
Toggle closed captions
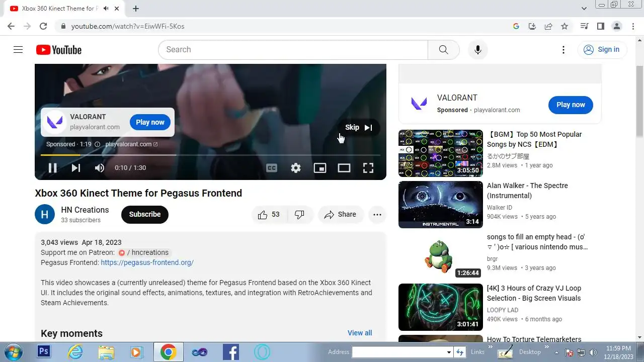(x=272, y=168)
